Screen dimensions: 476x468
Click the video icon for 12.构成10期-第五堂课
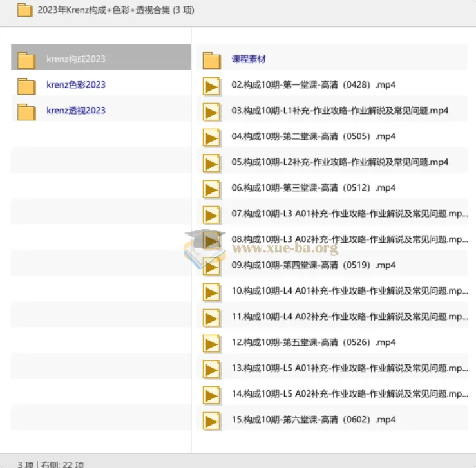pyautogui.click(x=211, y=344)
